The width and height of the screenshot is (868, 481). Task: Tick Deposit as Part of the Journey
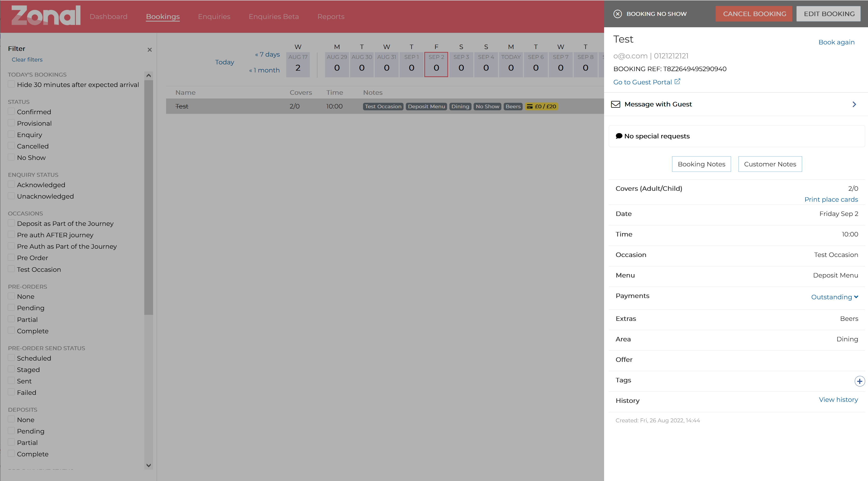[11, 223]
